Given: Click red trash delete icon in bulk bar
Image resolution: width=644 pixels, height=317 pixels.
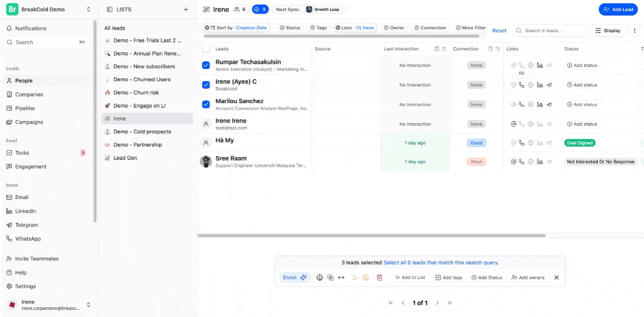Looking at the screenshot, I should pos(379,278).
